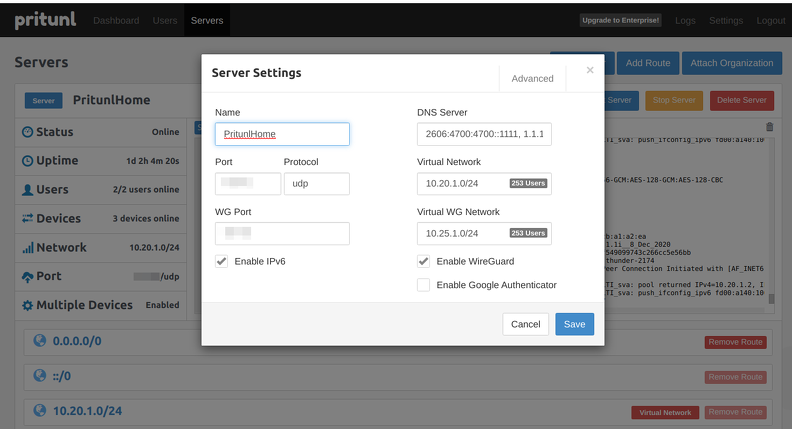The image size is (792, 429).
Task: Click globe icon of 0.0.0.0/0 route
Action: pyautogui.click(x=39, y=341)
